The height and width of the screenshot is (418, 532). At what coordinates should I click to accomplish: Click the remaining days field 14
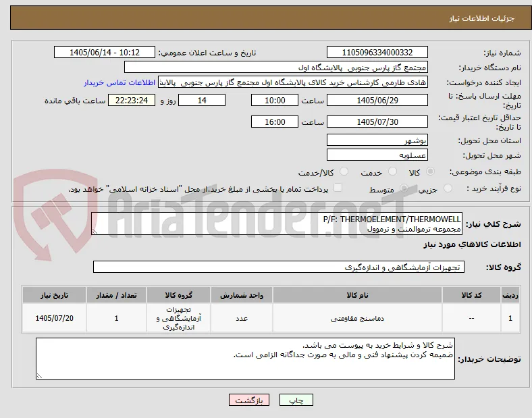[202, 101]
